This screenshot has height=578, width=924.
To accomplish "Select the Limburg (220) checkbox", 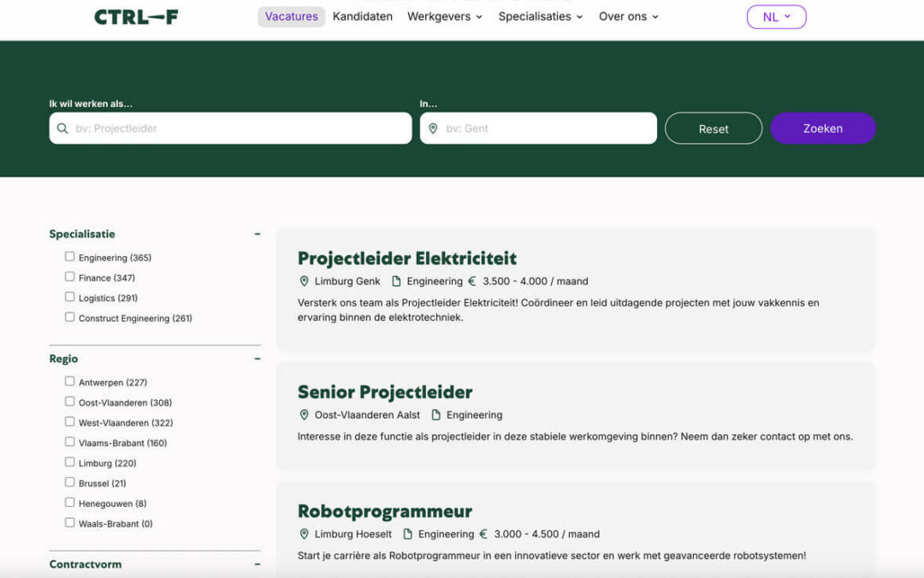I will click(x=69, y=462).
